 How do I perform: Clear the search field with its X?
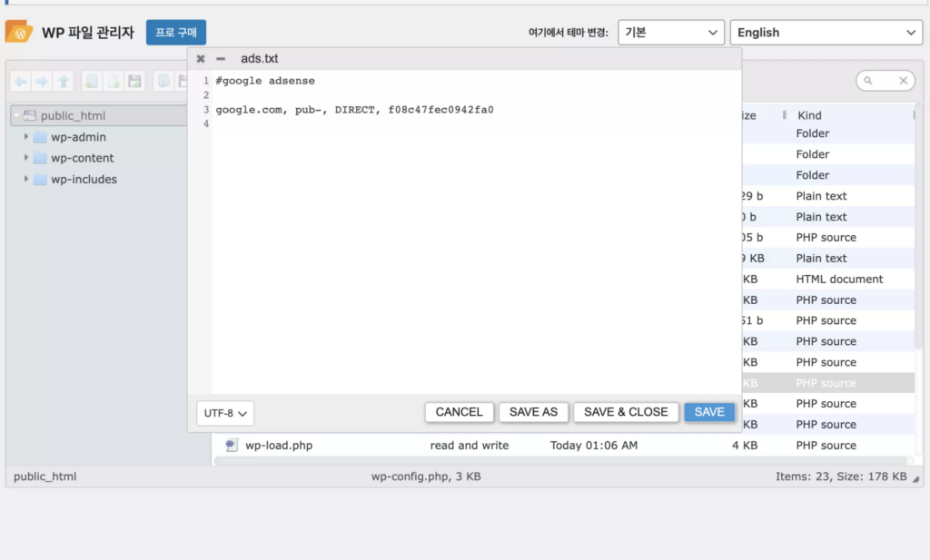904,81
